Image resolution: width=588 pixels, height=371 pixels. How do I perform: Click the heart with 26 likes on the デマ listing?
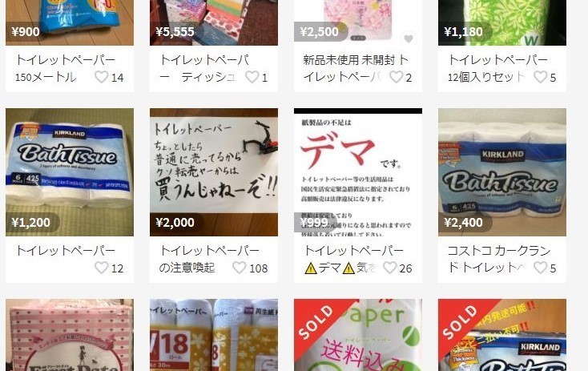389,268
